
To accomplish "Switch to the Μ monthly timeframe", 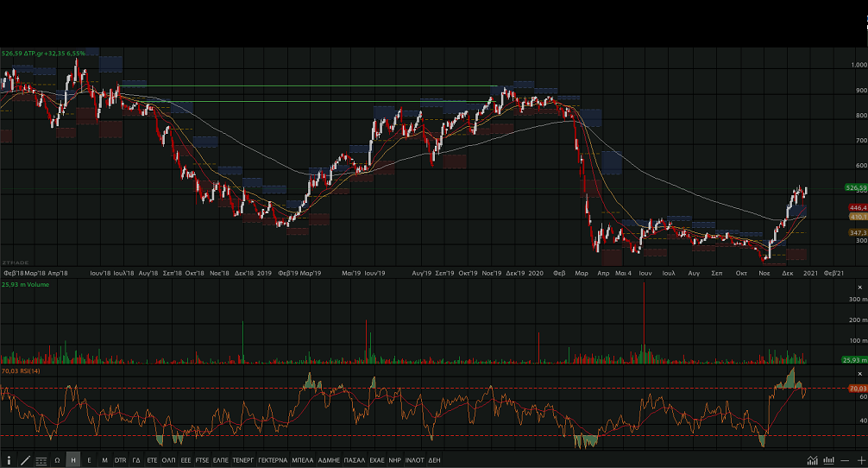I will 104,460.
